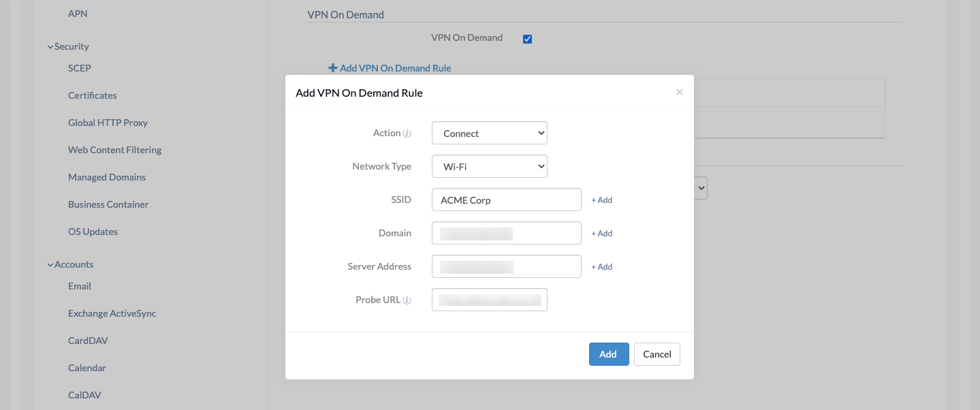This screenshot has width=980, height=410.
Task: Uncheck the VPN On Demand checkbox
Action: click(527, 39)
